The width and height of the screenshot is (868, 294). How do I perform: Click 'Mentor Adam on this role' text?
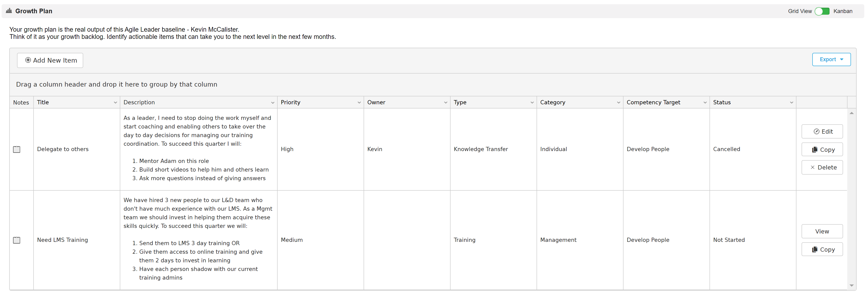[174, 161]
